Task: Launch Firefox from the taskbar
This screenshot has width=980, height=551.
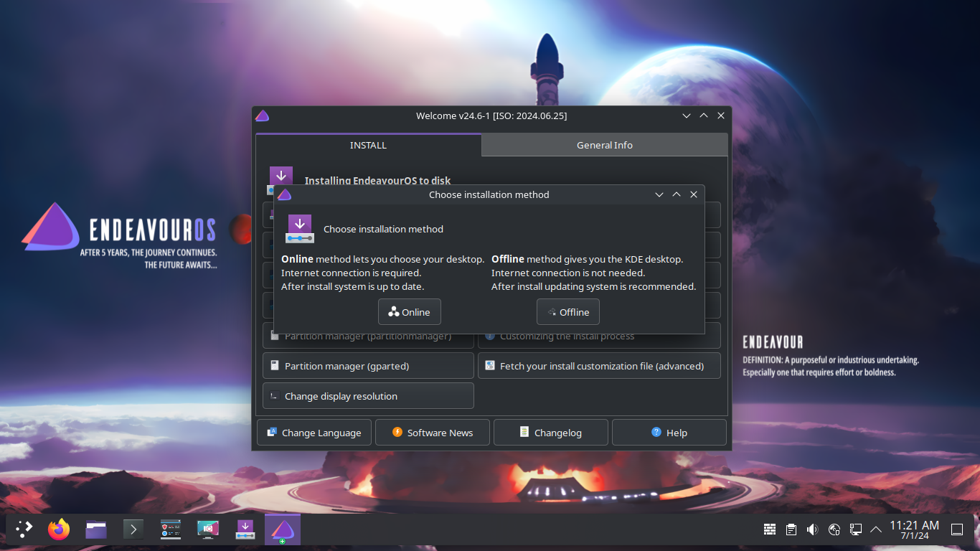Action: (x=59, y=529)
